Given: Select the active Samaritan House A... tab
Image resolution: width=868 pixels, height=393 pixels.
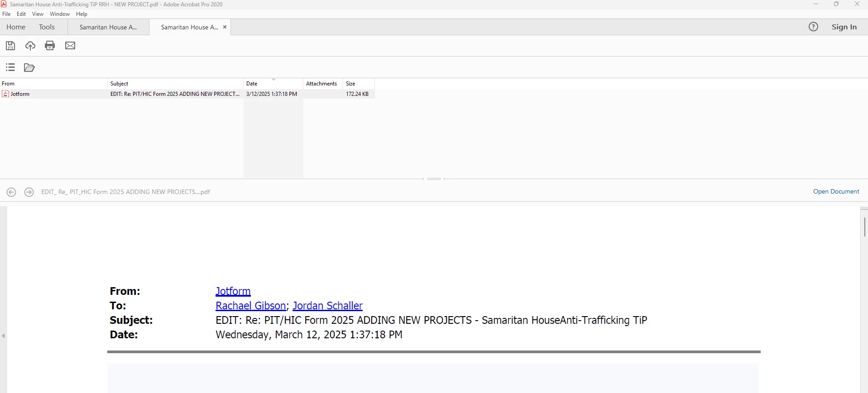Looking at the screenshot, I should [189, 27].
